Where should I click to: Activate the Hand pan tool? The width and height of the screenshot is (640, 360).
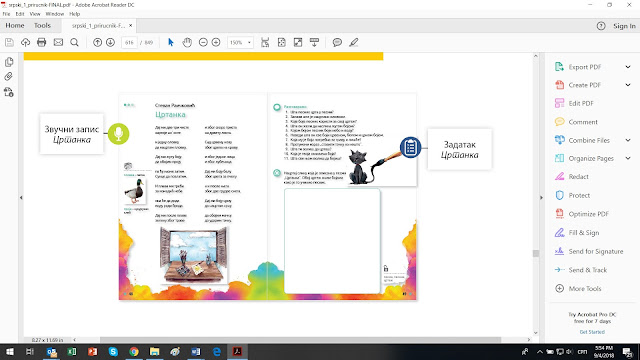pos(187,42)
